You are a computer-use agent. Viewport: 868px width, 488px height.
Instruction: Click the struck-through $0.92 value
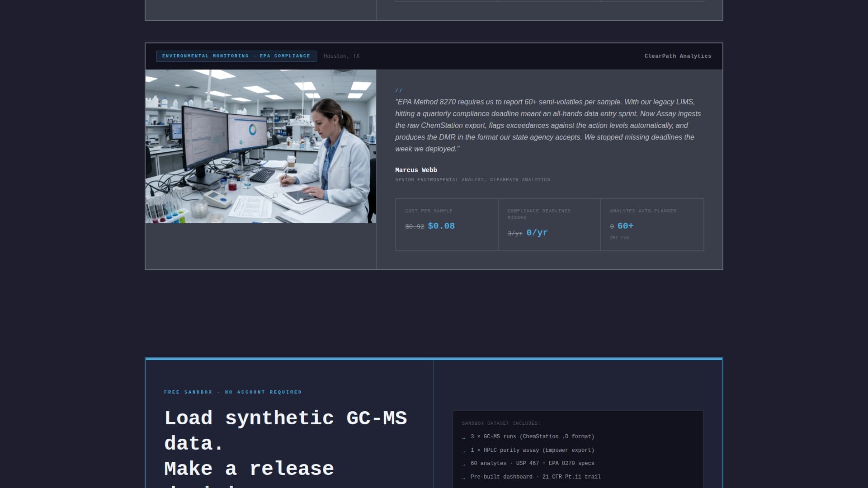pos(415,227)
